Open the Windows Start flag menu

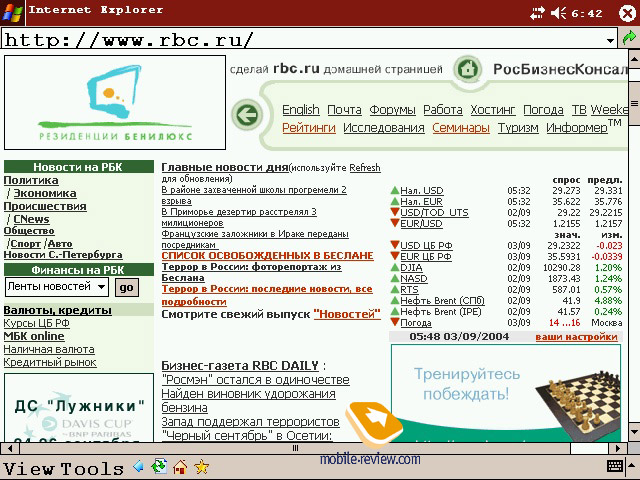12,12
